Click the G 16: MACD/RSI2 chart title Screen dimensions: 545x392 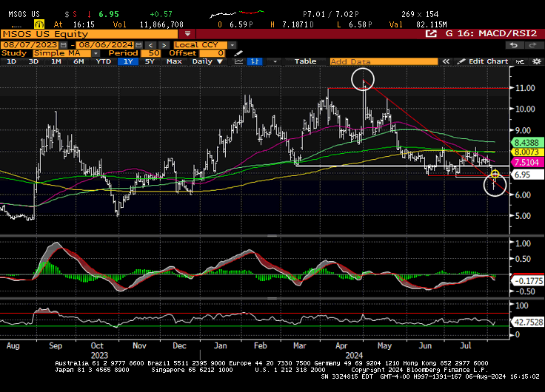coord(491,34)
